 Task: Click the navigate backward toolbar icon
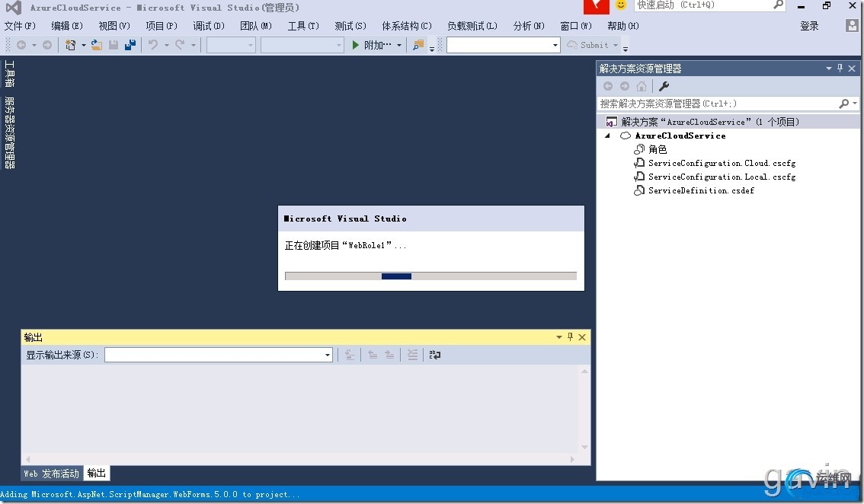pos(21,45)
